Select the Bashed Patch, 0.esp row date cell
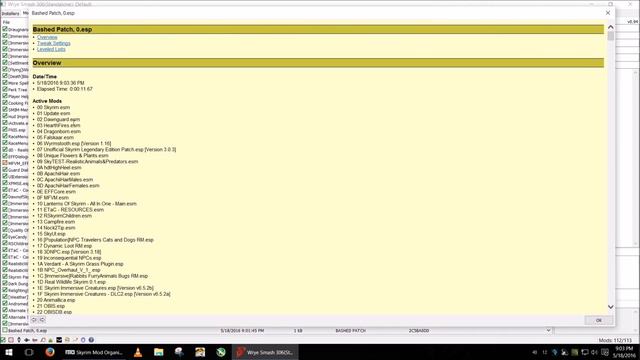The width and height of the screenshot is (640, 360). (x=242, y=331)
